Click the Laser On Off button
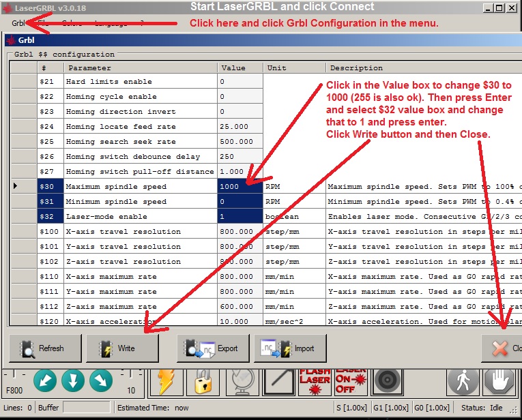The image size is (522, 420). (351, 382)
